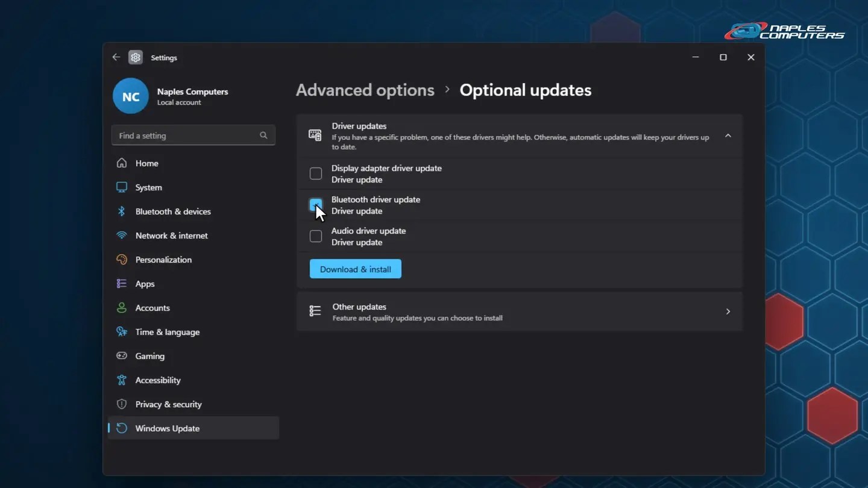The height and width of the screenshot is (488, 868).
Task: Check the Display adapter driver update box
Action: point(316,174)
